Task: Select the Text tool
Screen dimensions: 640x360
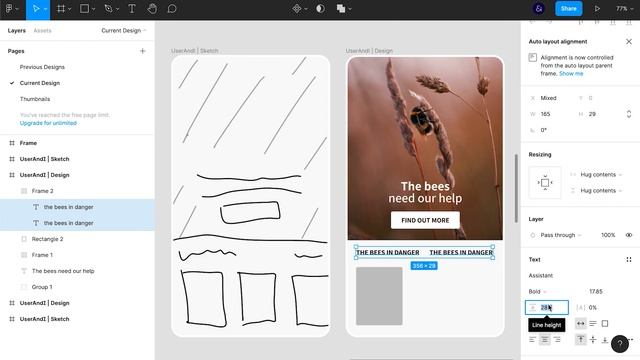Action: click(x=132, y=9)
